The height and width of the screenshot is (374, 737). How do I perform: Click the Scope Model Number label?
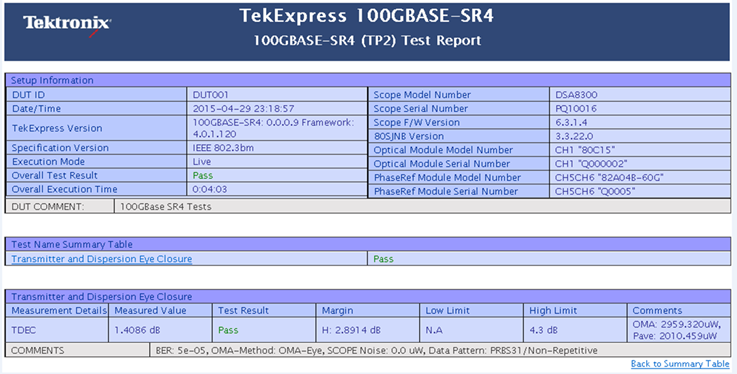(x=422, y=94)
